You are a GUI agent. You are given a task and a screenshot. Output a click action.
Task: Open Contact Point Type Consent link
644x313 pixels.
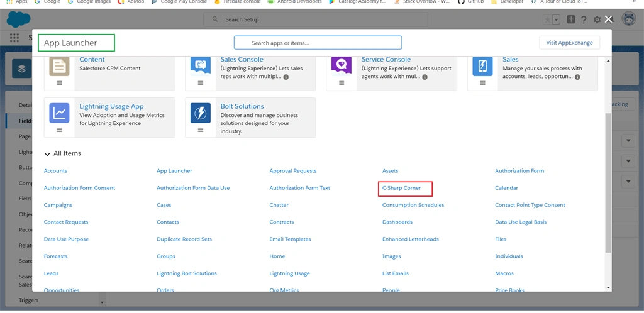pos(530,205)
